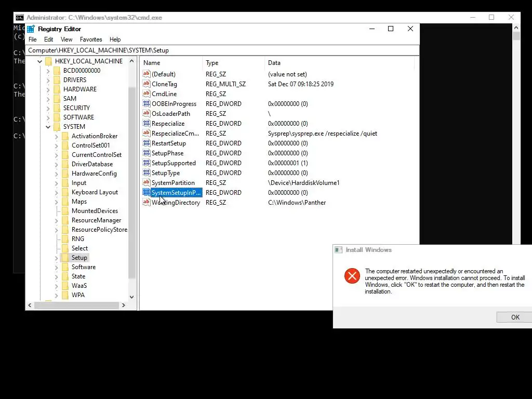This screenshot has height=399, width=532.
Task: Select the SOFTWARE hive folder icon
Action: 57,117
